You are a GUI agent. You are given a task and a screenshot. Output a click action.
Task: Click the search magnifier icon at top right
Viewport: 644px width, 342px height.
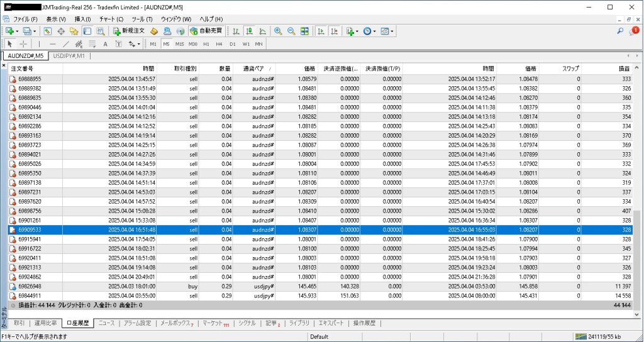click(620, 31)
